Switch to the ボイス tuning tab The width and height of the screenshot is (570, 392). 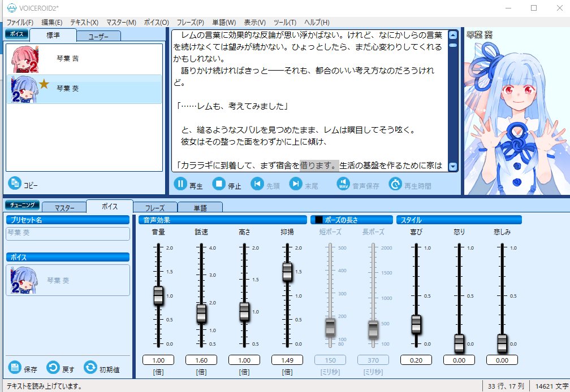pos(110,206)
